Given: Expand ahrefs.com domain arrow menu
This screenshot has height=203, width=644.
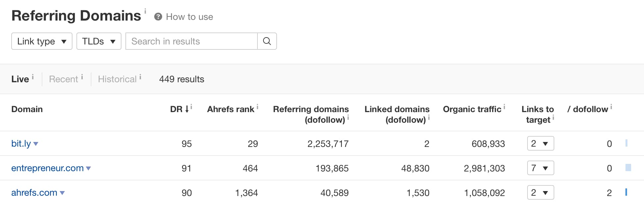Looking at the screenshot, I should [x=62, y=193].
